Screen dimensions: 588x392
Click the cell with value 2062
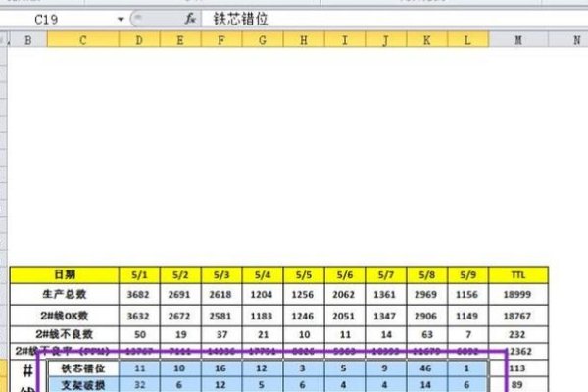coord(345,294)
